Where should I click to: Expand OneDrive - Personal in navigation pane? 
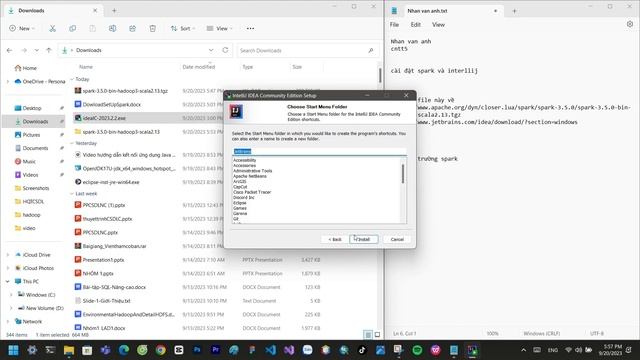coord(8,82)
